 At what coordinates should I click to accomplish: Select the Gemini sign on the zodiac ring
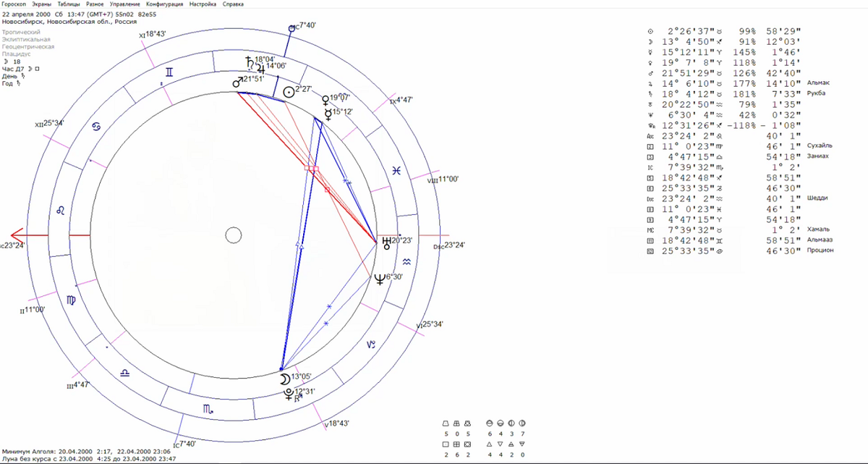pyautogui.click(x=169, y=72)
